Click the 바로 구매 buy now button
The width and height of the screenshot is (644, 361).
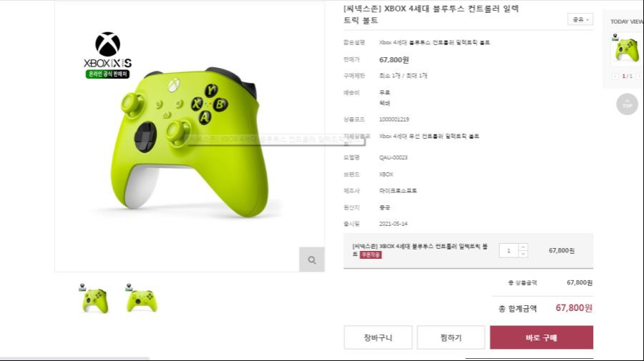[542, 337]
